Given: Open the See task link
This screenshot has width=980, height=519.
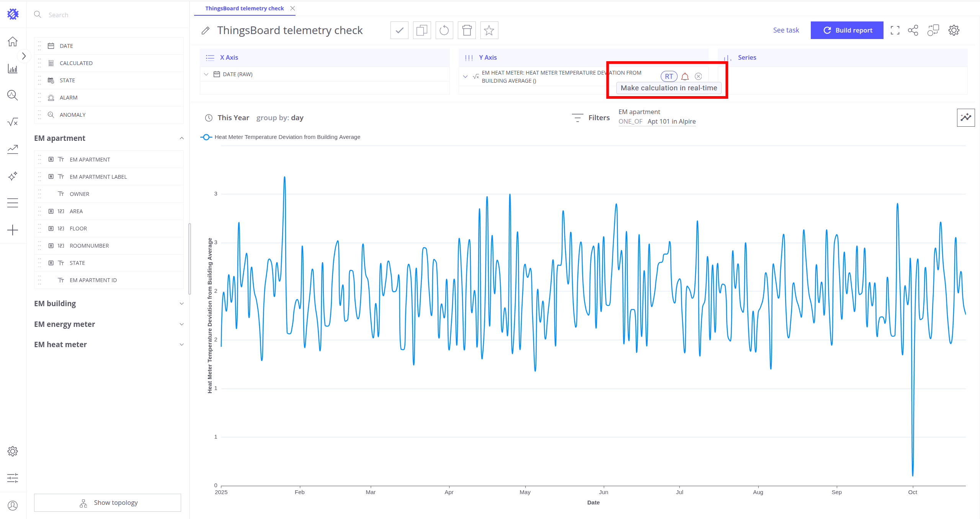Looking at the screenshot, I should [x=786, y=30].
